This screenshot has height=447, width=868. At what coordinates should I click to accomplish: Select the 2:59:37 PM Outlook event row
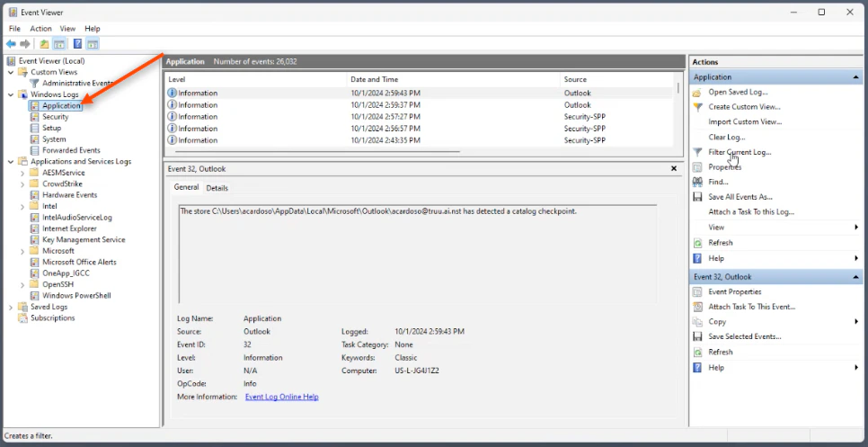click(419, 104)
